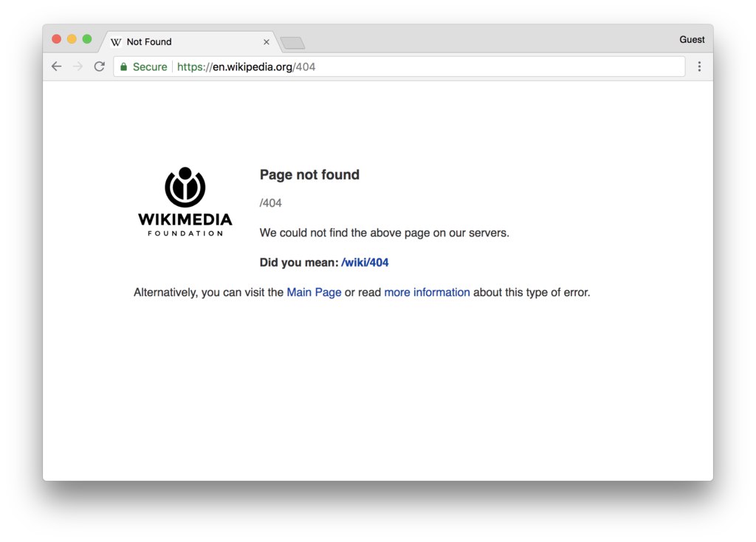Minimize the window with the yellow button
This screenshot has height=542, width=756.
(x=72, y=39)
